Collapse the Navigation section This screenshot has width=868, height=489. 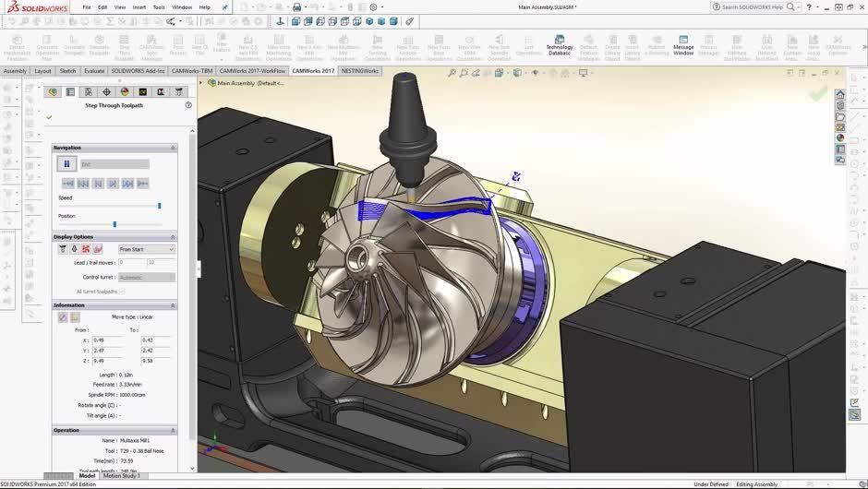point(173,148)
